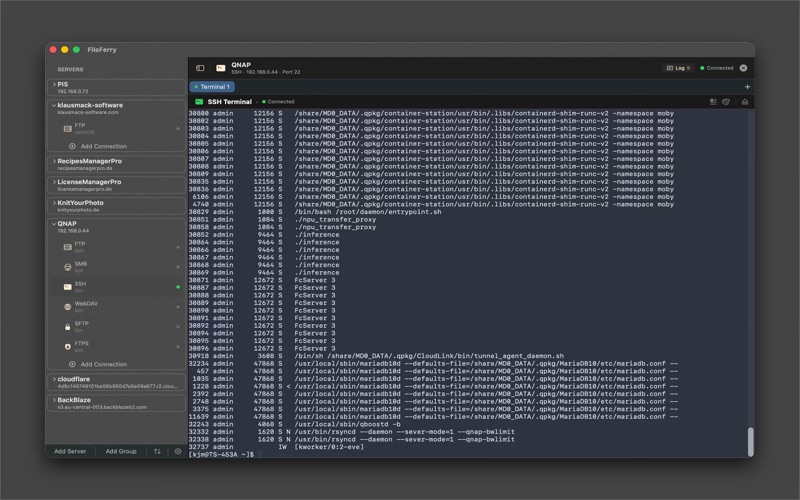Open klausmack-software FTP connection icon
The width and height of the screenshot is (800, 500).
point(67,129)
